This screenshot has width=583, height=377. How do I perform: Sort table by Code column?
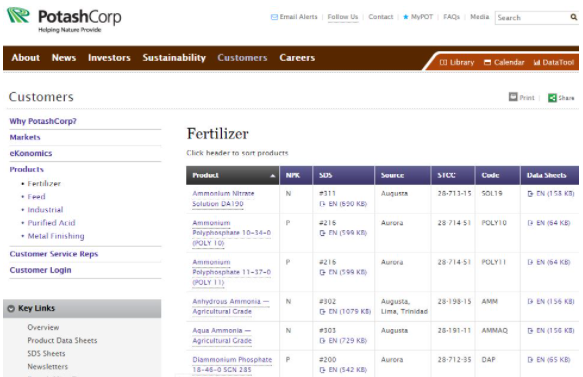(497, 175)
